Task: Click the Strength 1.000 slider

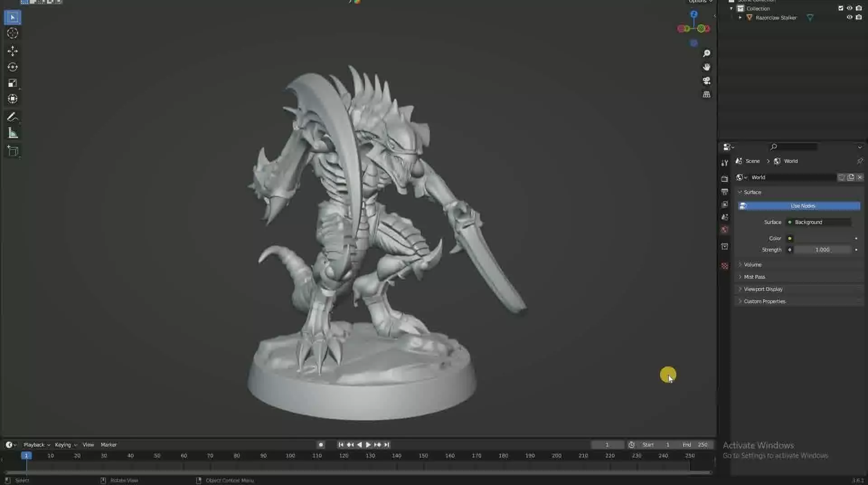Action: [x=823, y=250]
